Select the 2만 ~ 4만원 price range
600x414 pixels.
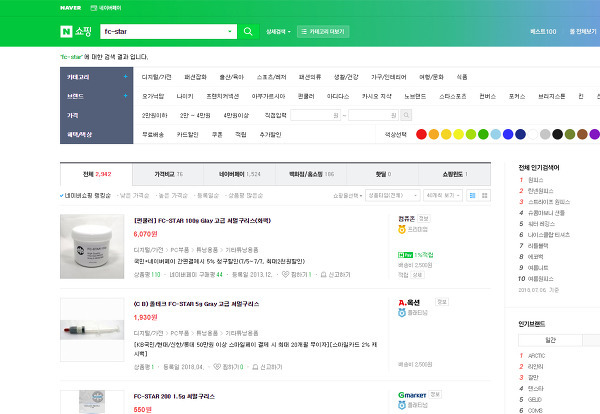(x=195, y=115)
